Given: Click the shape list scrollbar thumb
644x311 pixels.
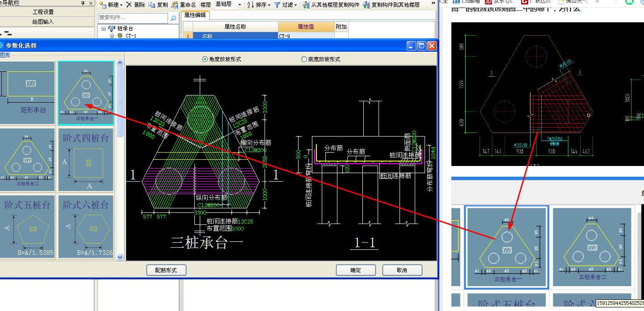Looking at the screenshot, I should pyautogui.click(x=120, y=101).
